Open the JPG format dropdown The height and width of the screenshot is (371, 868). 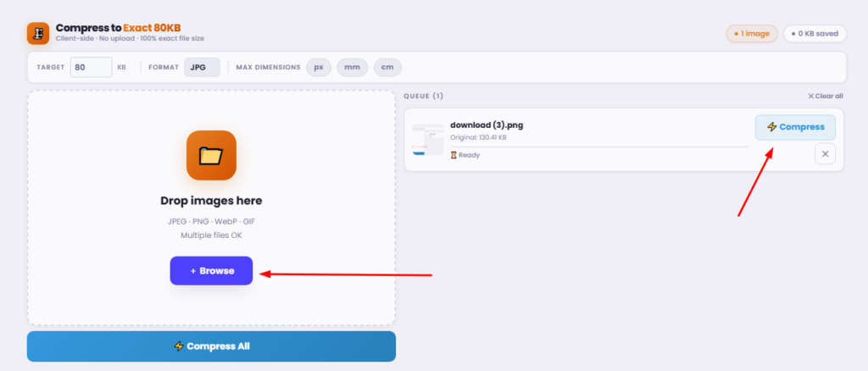202,68
